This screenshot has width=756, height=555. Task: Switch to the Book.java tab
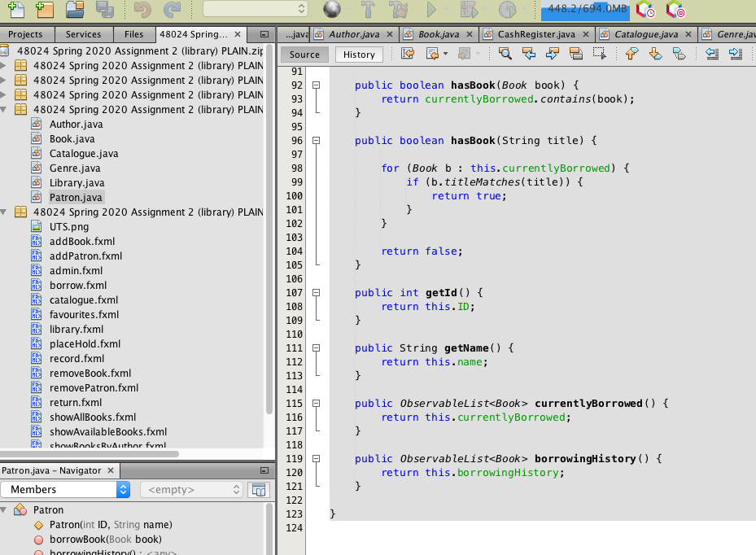[x=438, y=36]
